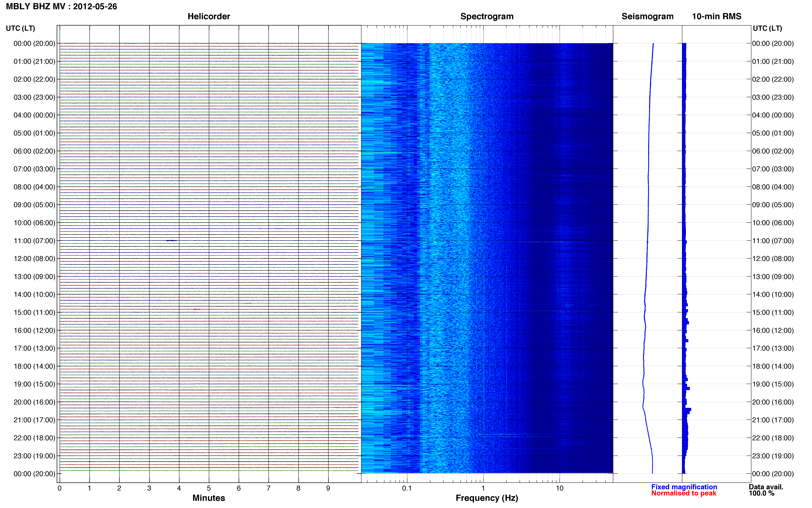Click the 'Frequency (Hz)' axis label
The width and height of the screenshot is (812, 508).
(487, 498)
